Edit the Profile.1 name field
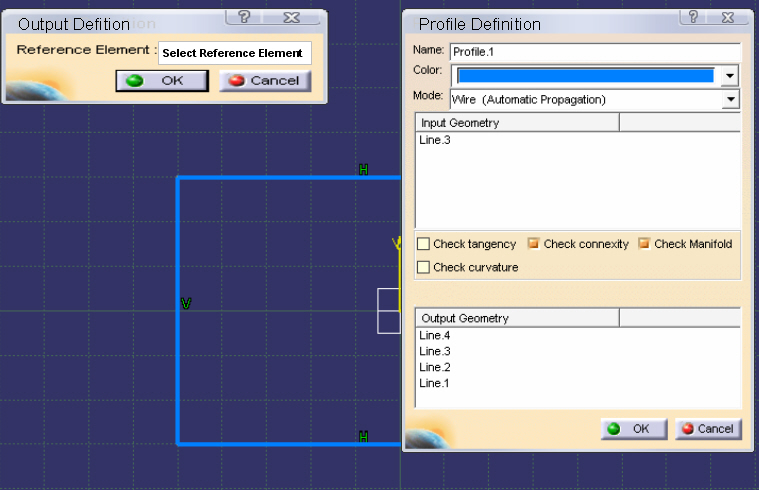Screen dimensions: 759x490 click(595, 52)
